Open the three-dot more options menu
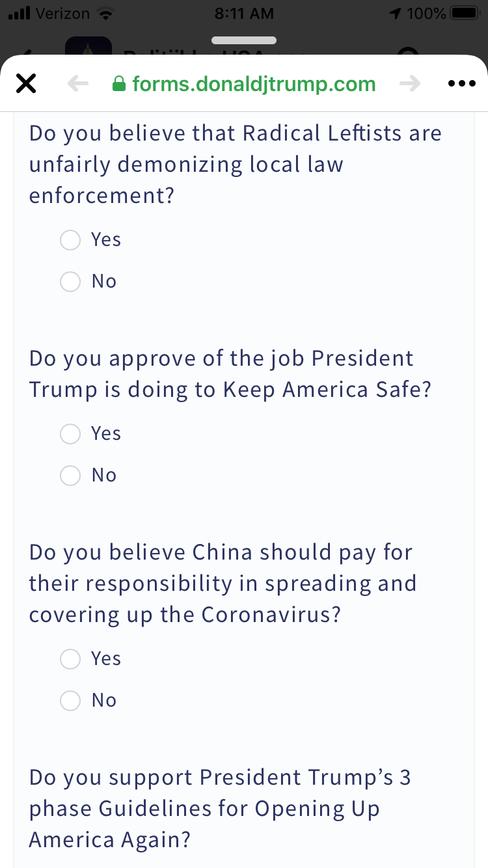The width and height of the screenshot is (488, 868). pyautogui.click(x=462, y=84)
